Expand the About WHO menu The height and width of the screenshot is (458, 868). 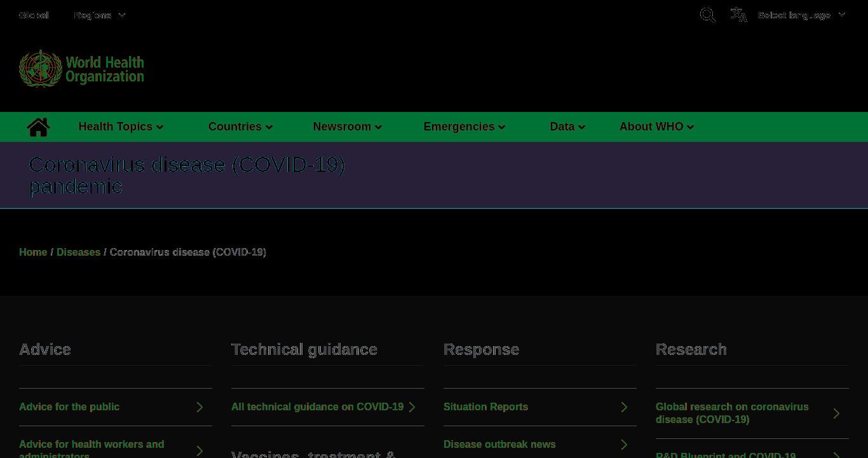point(657,127)
